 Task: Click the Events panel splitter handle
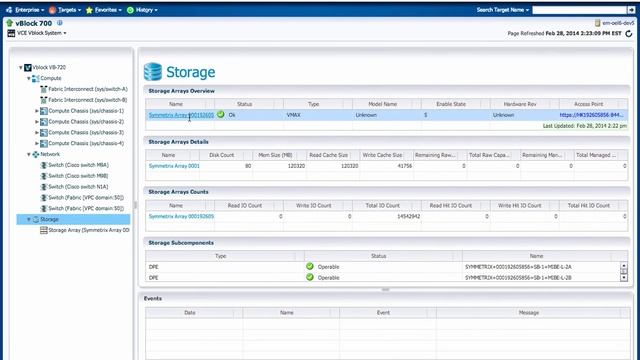point(385,289)
